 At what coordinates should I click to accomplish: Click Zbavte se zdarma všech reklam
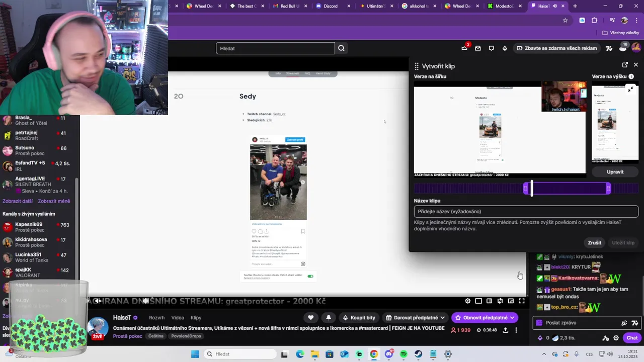[556, 48]
